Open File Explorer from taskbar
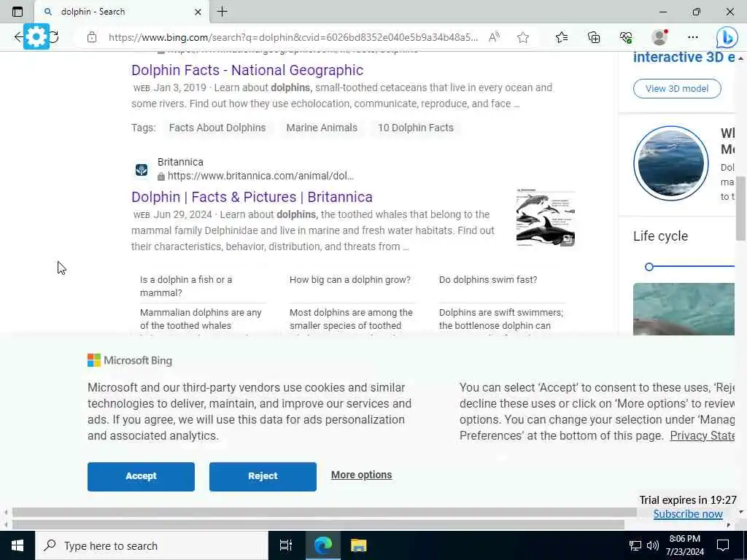This screenshot has height=560, width=747. pyautogui.click(x=358, y=545)
